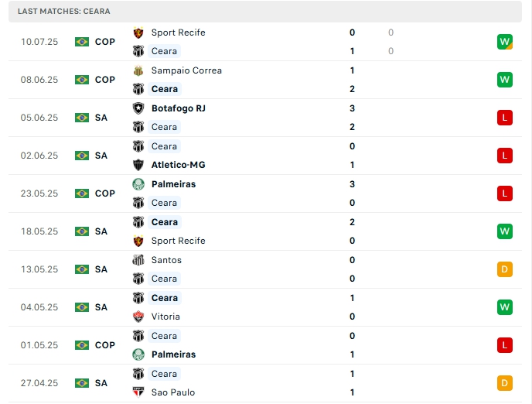Screen dimensions: 532x404
Task: Click the Sao Paulo team crest
Action: 138,392
